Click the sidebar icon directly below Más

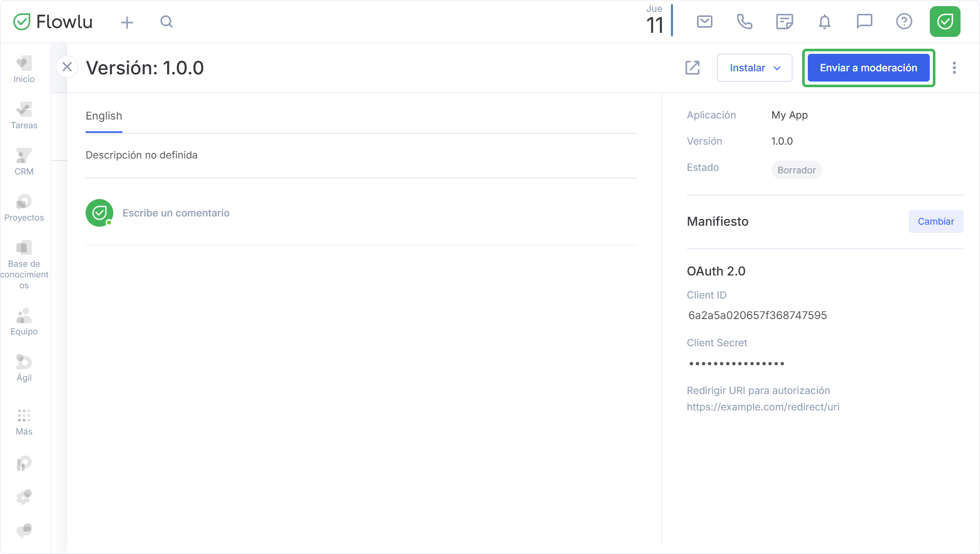coord(24,464)
